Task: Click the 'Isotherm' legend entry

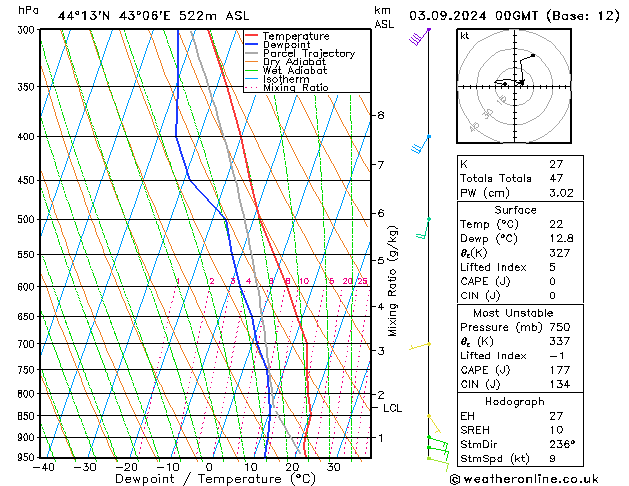Action: point(286,79)
